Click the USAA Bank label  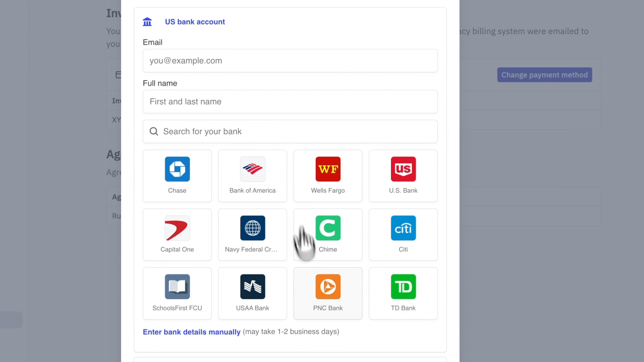click(x=253, y=308)
